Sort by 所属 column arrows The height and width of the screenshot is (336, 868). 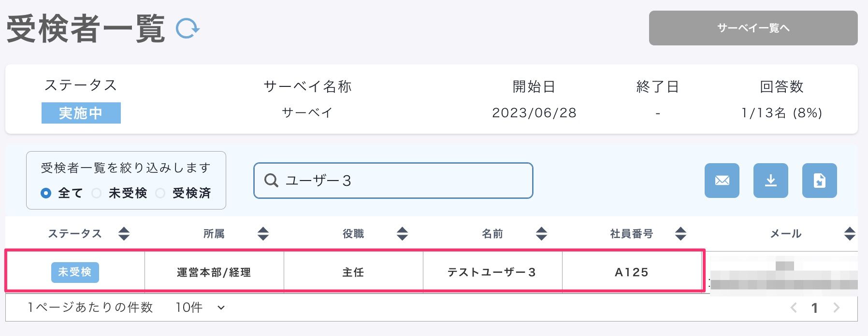[x=263, y=234]
